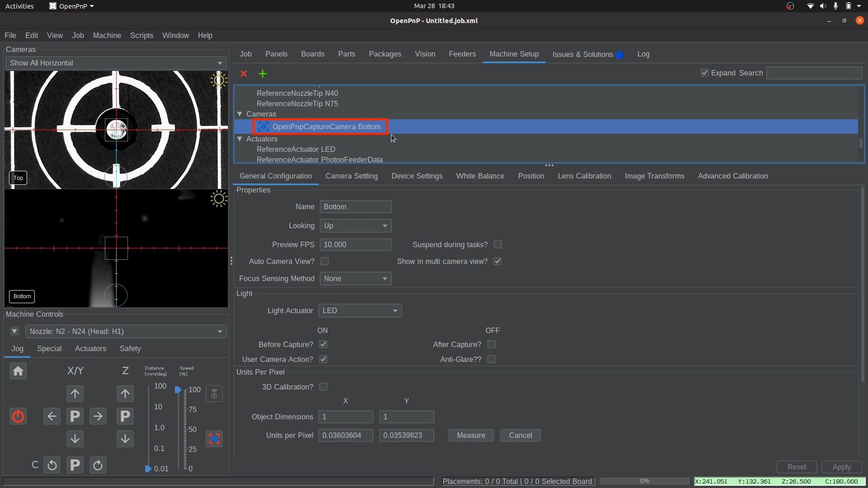
Task: Click the green add item plus icon
Action: coord(263,74)
